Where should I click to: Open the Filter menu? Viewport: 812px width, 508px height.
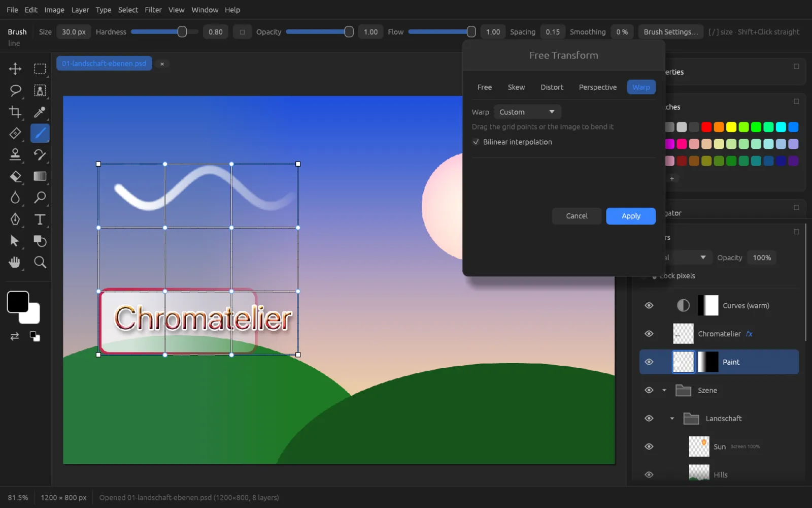(x=153, y=10)
